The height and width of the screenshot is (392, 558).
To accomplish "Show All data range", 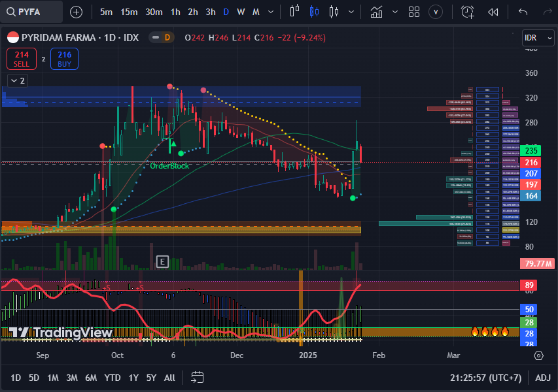I will pos(169,378).
